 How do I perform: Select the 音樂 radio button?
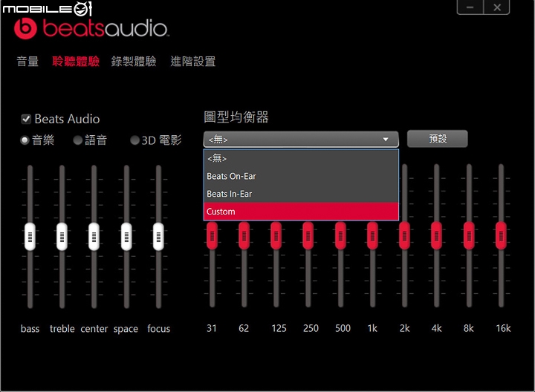(25, 140)
